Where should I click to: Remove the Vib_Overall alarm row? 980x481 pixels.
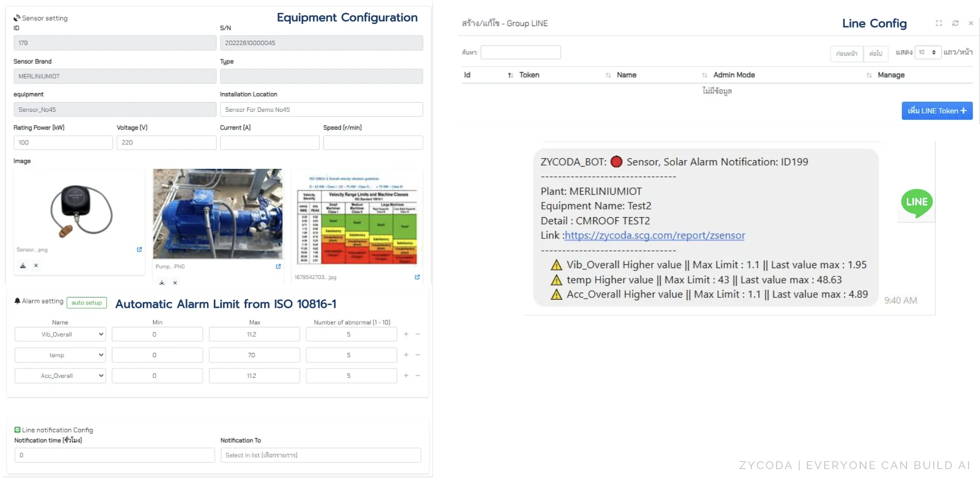click(x=418, y=334)
